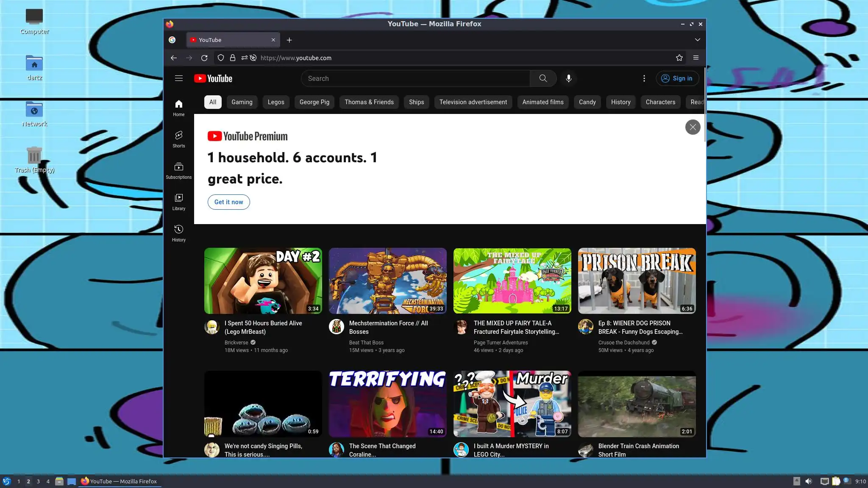
Task: Select the Thomas & Friends filter chip
Action: pos(369,102)
